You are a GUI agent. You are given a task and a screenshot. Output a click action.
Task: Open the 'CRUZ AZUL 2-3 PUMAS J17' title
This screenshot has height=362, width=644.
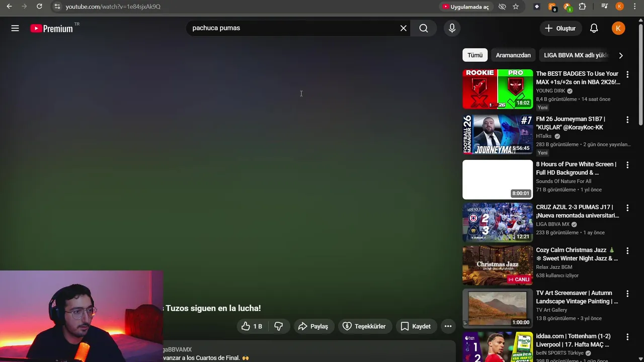(578, 211)
